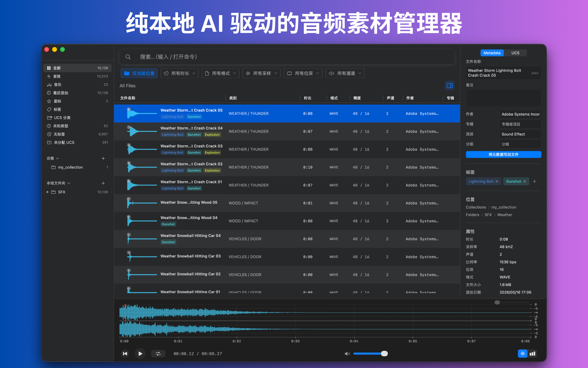The image size is (588, 368).
Task: Mute audio with speaker icon
Action: (347, 354)
